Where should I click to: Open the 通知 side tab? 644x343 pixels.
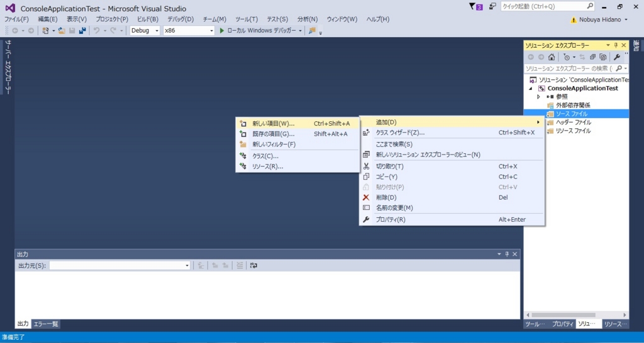(636, 45)
